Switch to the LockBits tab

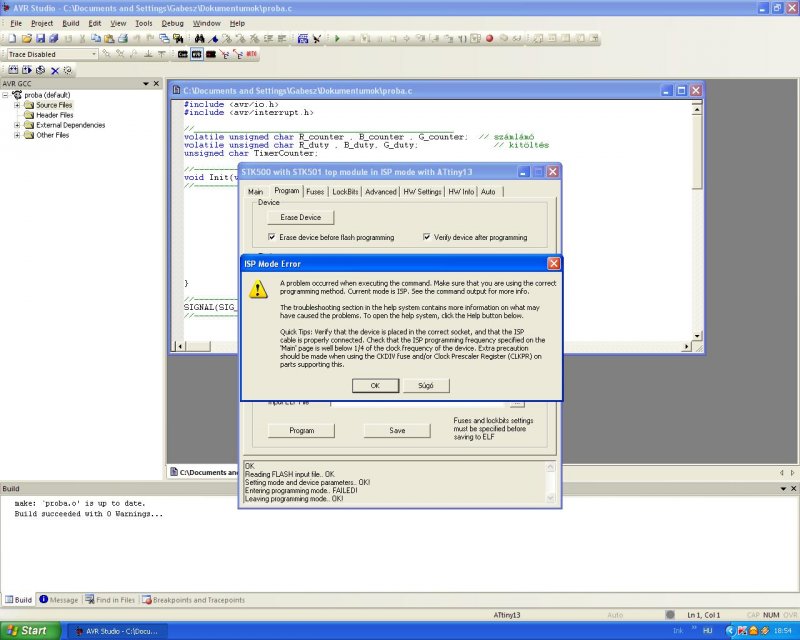(x=345, y=192)
